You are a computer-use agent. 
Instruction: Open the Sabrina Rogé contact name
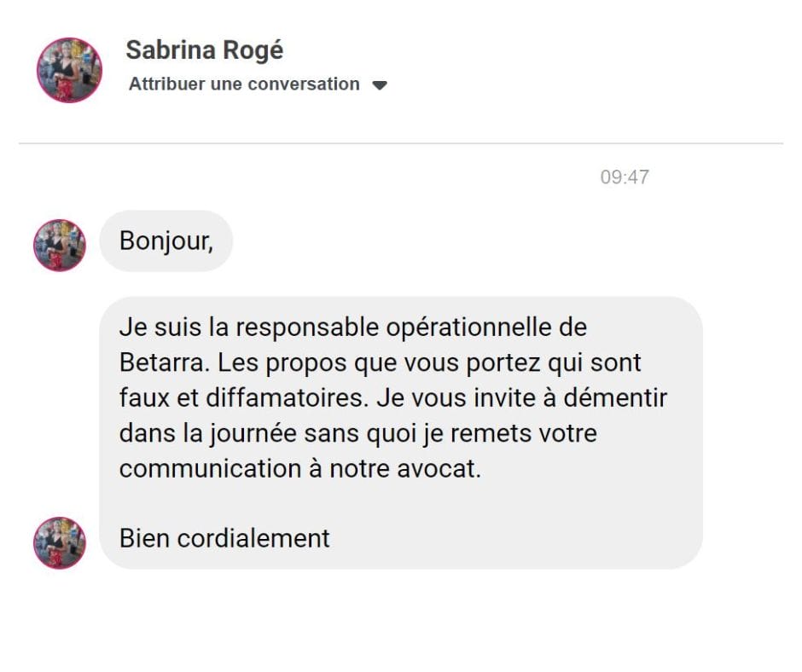coord(204,50)
